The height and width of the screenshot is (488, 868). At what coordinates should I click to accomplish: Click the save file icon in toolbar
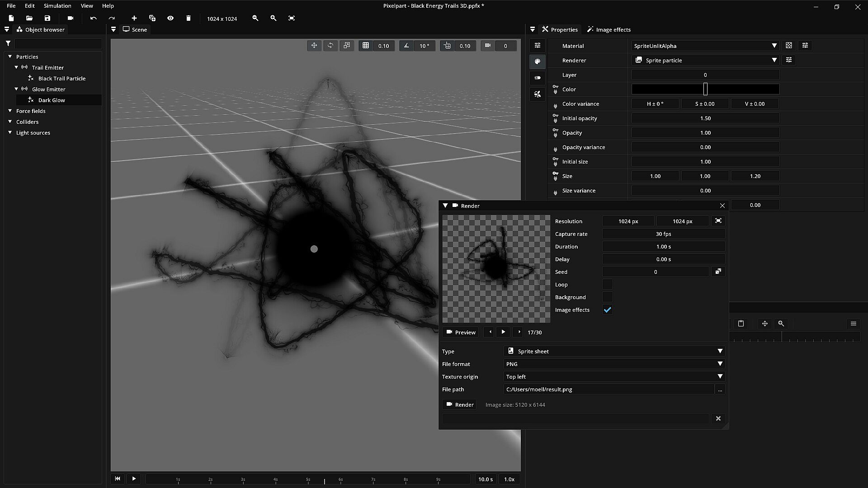[x=47, y=18]
